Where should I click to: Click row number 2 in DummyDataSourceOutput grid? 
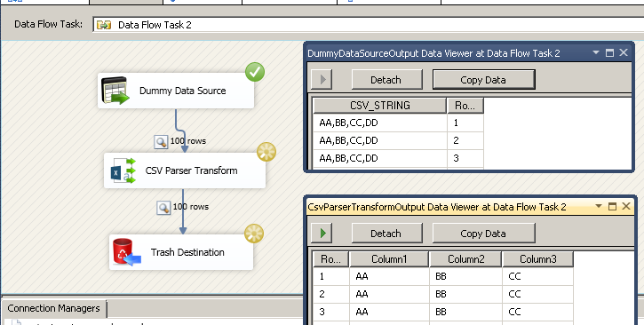click(465, 140)
